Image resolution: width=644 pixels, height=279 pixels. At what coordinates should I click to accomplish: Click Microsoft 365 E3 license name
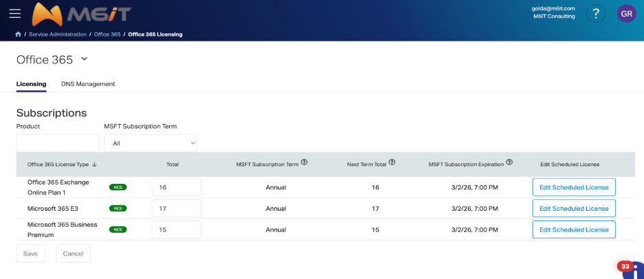click(x=53, y=209)
